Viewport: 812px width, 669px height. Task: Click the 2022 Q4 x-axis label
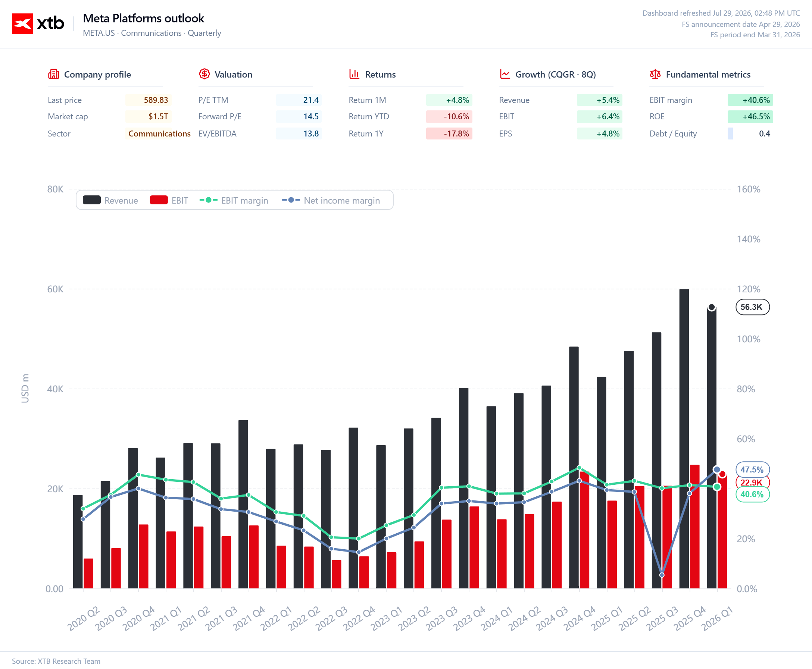359,618
